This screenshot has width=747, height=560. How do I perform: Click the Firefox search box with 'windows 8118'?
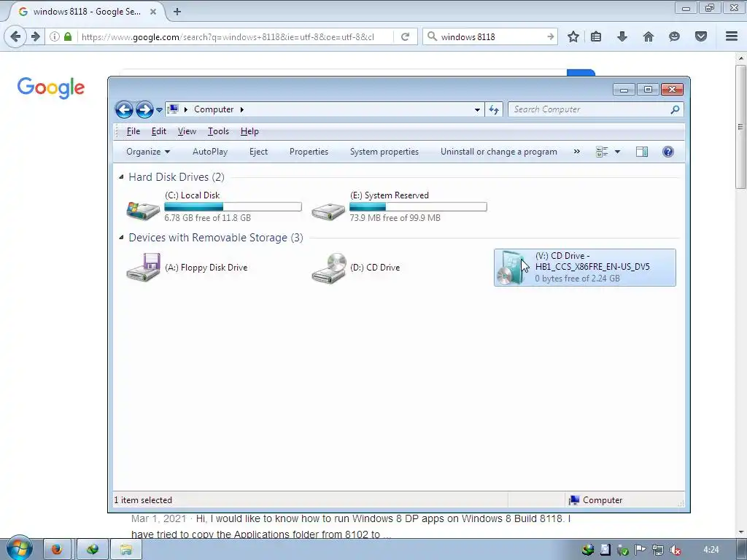click(491, 36)
